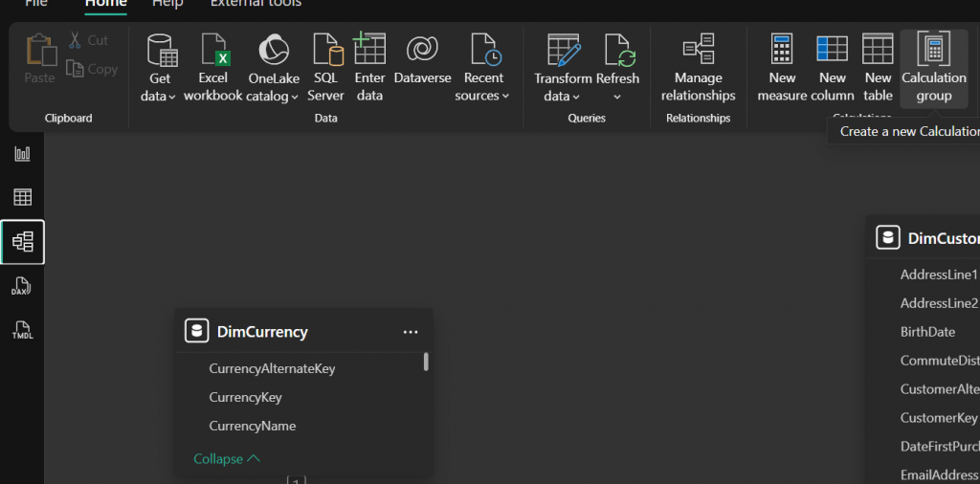
Task: Open the DAX query view
Action: click(x=22, y=287)
